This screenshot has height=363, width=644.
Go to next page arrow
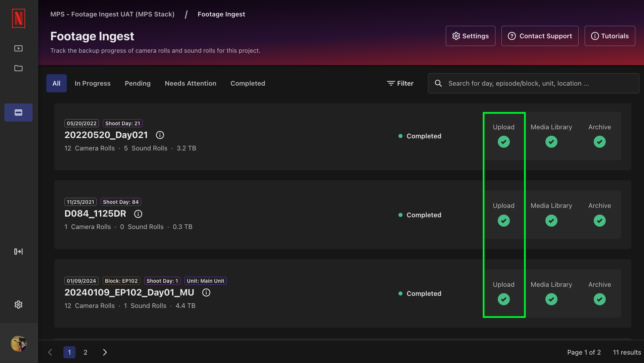pyautogui.click(x=105, y=352)
